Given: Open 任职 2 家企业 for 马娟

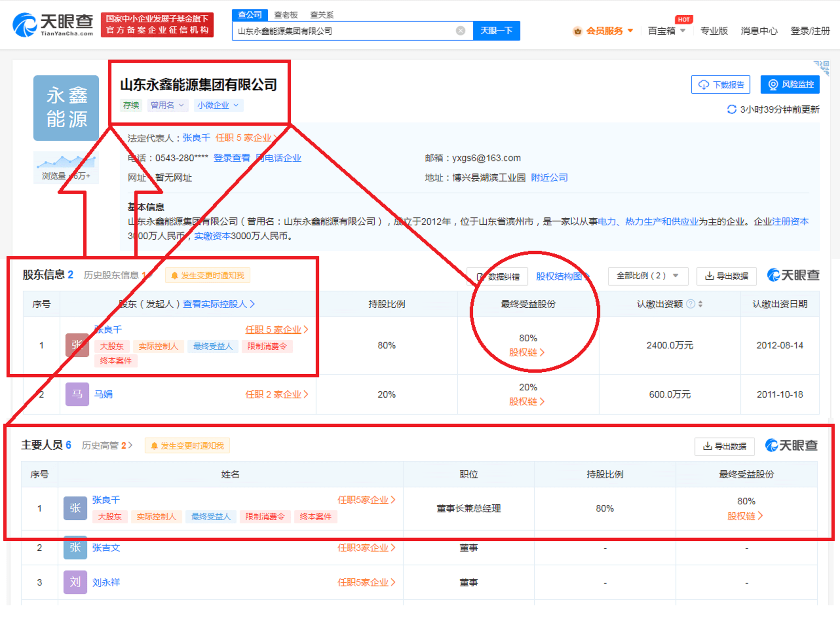Looking at the screenshot, I should tap(277, 394).
